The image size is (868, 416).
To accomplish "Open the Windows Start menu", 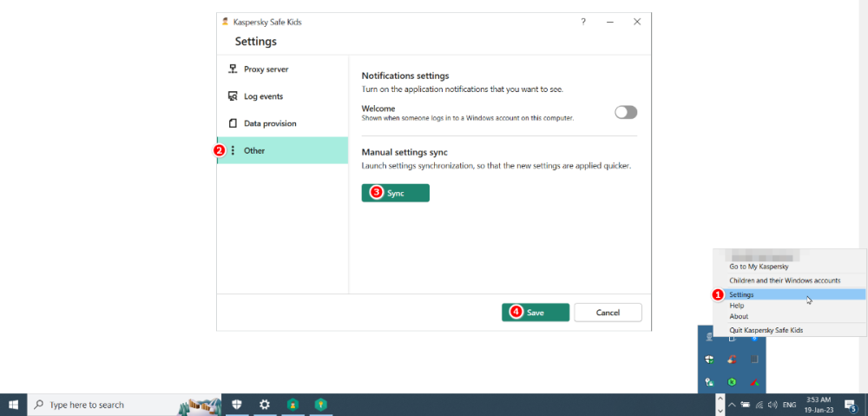I will point(14,405).
